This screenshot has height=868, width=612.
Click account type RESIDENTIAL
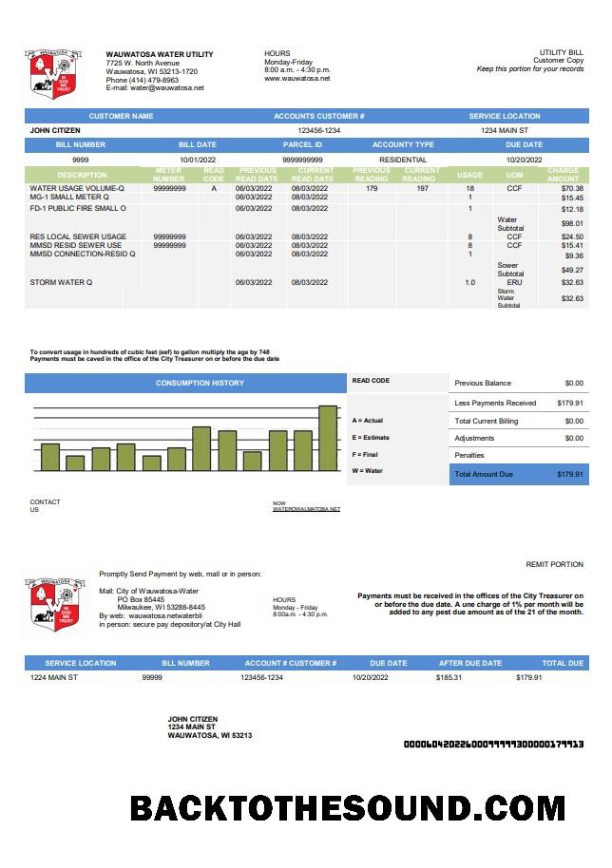coord(403,160)
